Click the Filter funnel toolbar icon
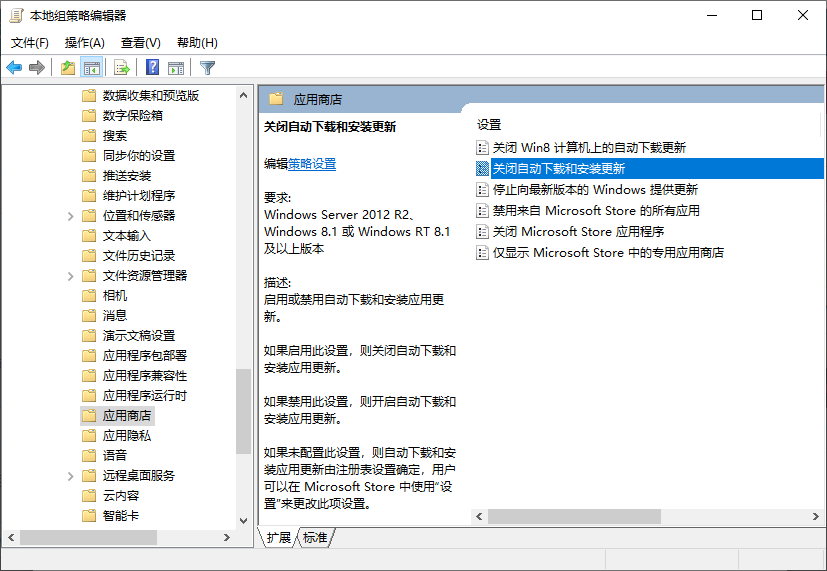Screen dimensions: 827x571 click(208, 67)
